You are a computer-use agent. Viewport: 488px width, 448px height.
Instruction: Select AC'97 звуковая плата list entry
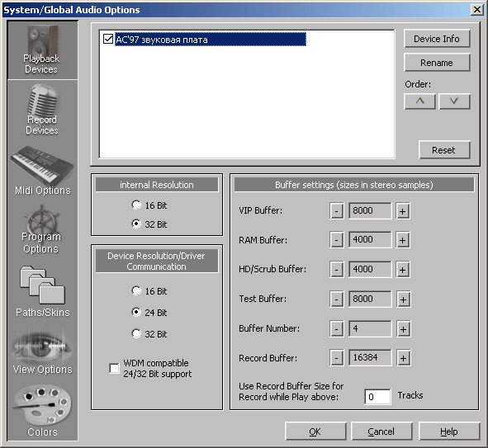[x=211, y=40]
